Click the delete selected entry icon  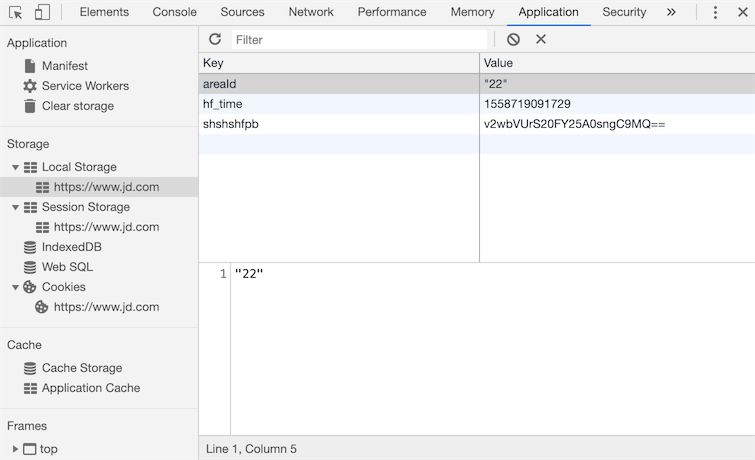[x=541, y=39]
